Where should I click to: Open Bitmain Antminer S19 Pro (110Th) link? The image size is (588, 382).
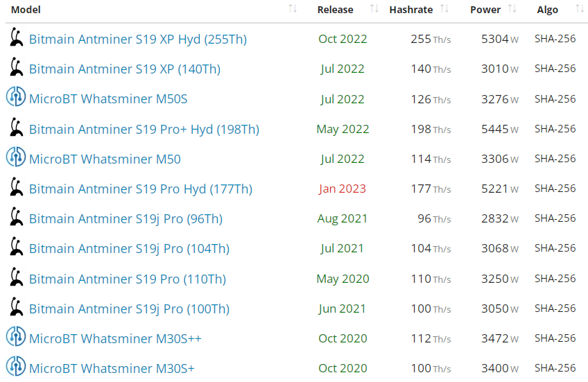(128, 279)
